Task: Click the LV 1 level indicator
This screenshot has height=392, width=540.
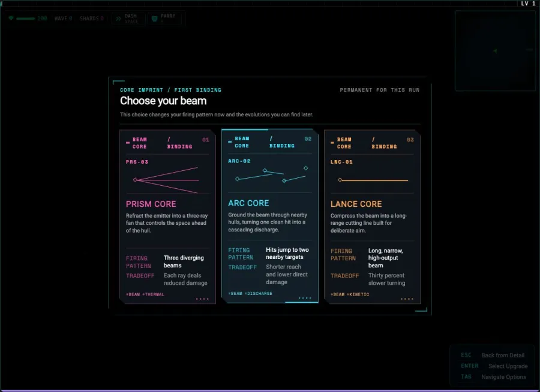Action: coord(528,4)
